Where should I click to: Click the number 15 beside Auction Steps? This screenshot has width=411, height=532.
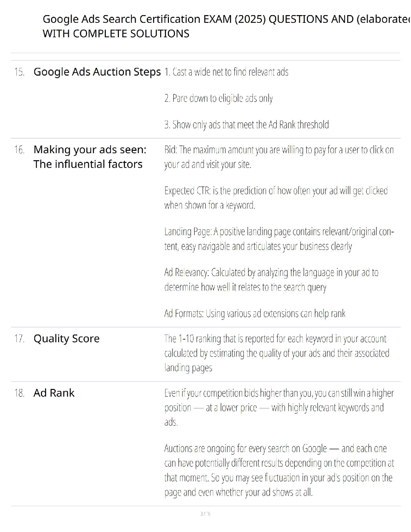pos(19,72)
